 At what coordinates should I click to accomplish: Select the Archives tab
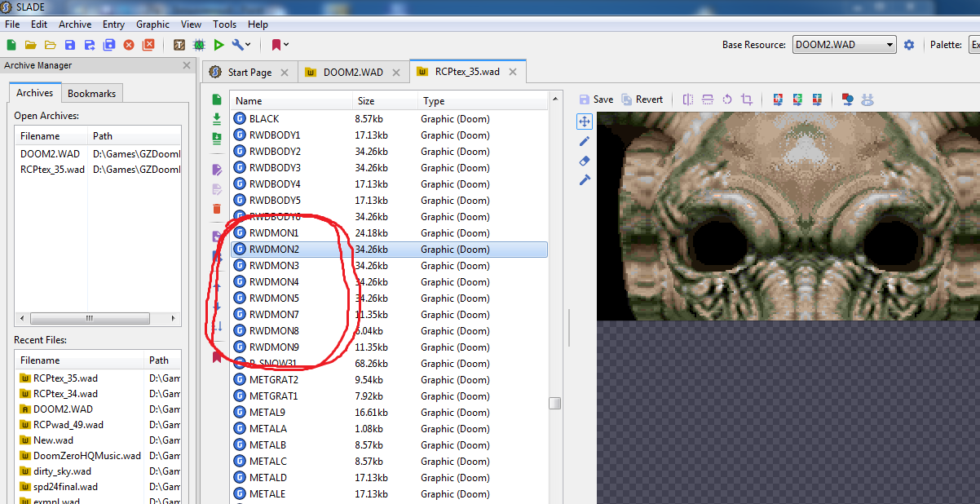(x=35, y=93)
